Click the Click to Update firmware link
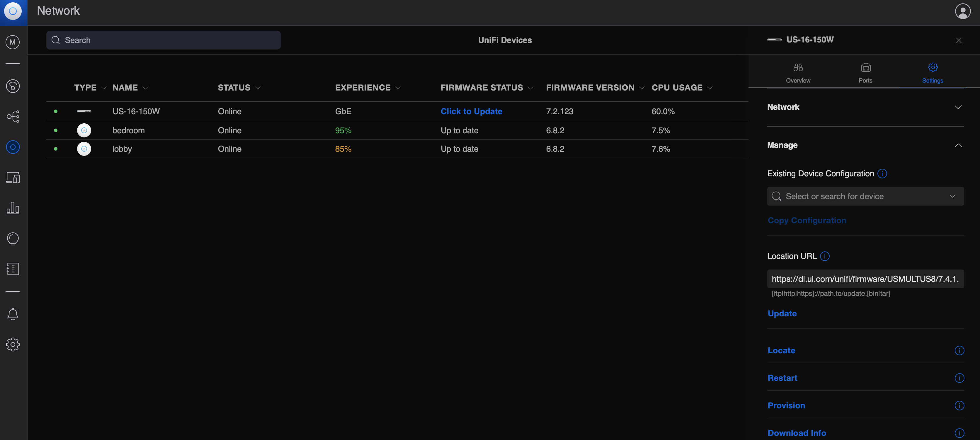 coord(471,111)
